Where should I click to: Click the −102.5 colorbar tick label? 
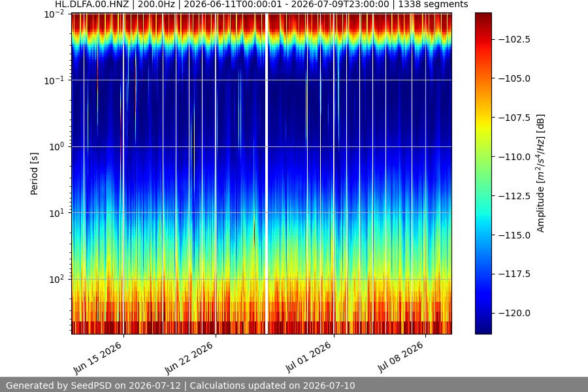click(514, 39)
